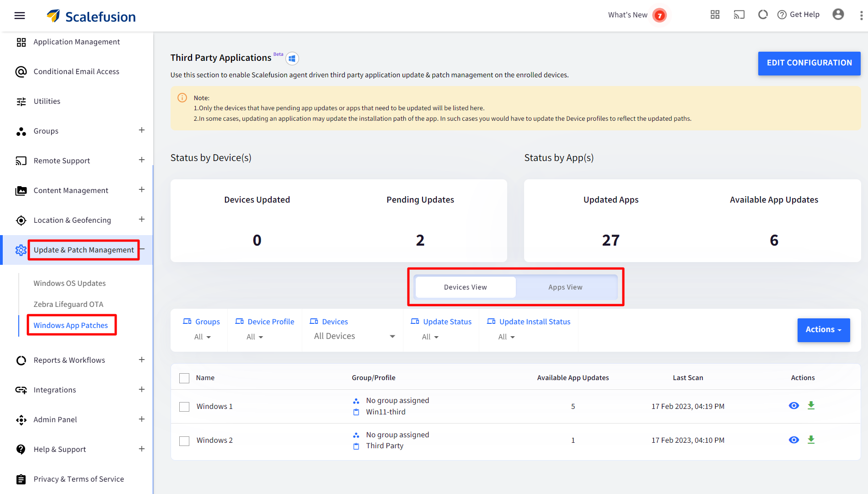Click the Help & Support question icon
The width and height of the screenshot is (868, 494).
(x=21, y=450)
